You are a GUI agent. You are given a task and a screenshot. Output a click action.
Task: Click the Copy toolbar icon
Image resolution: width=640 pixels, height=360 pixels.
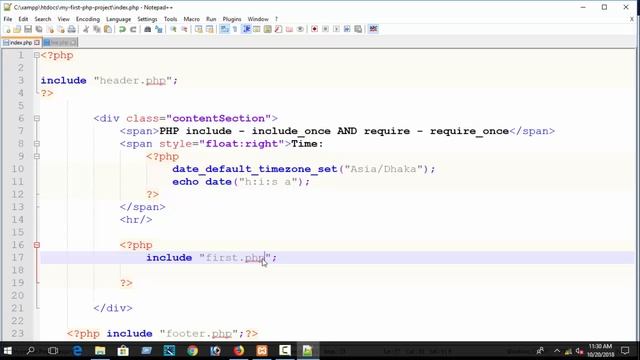[97, 29]
